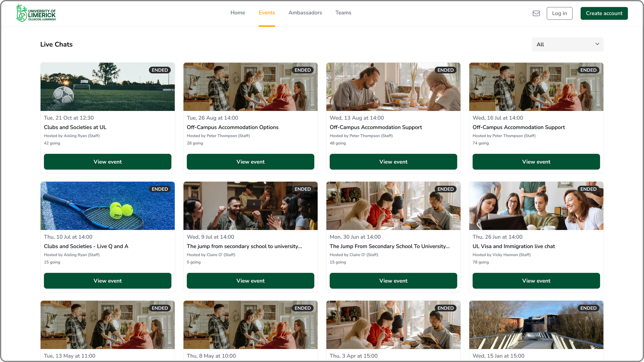
Task: Select the Events tab
Action: [267, 13]
